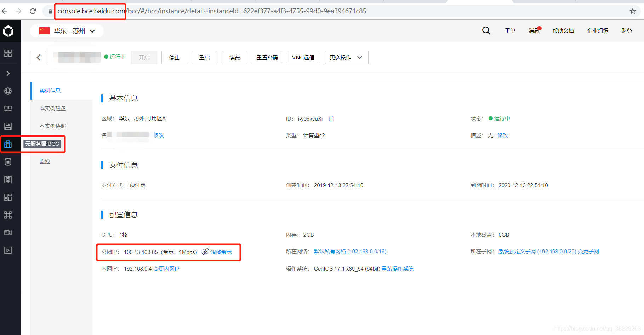Select the cloud server BCC icon

pos(8,144)
